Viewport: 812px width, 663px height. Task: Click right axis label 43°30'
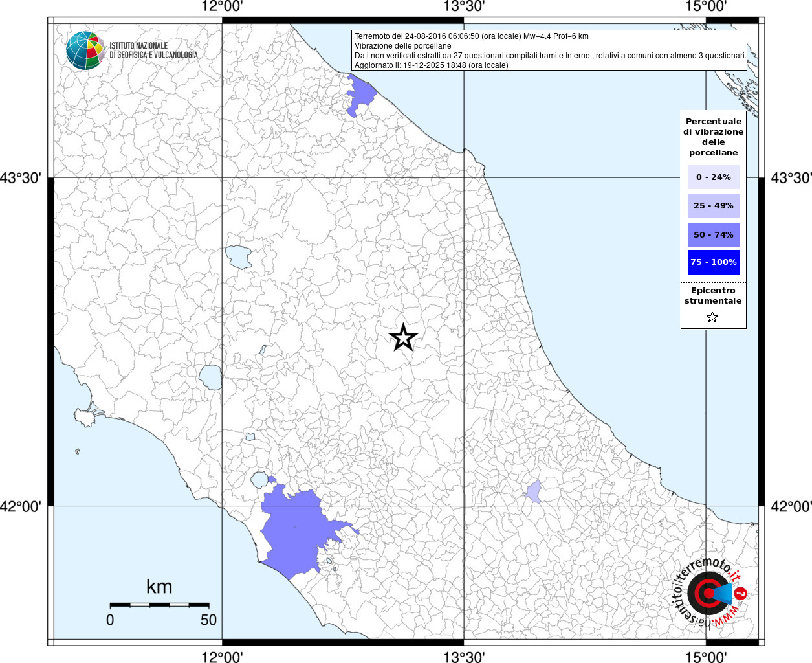pos(791,177)
